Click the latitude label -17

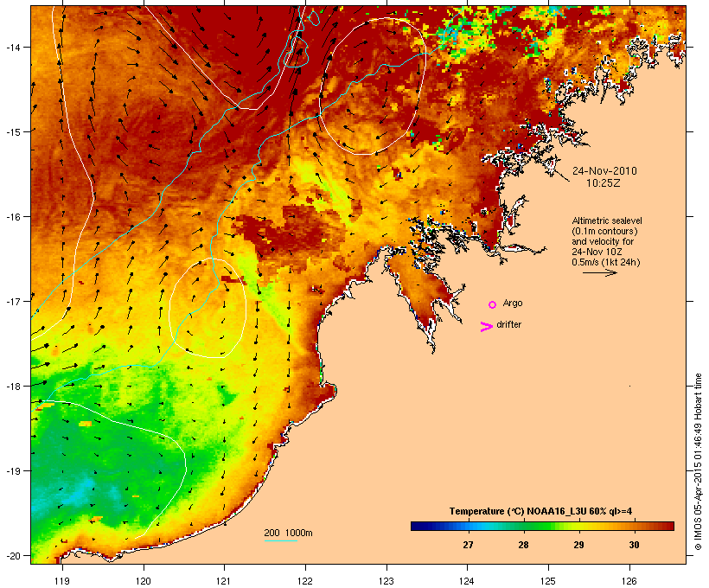12,301
